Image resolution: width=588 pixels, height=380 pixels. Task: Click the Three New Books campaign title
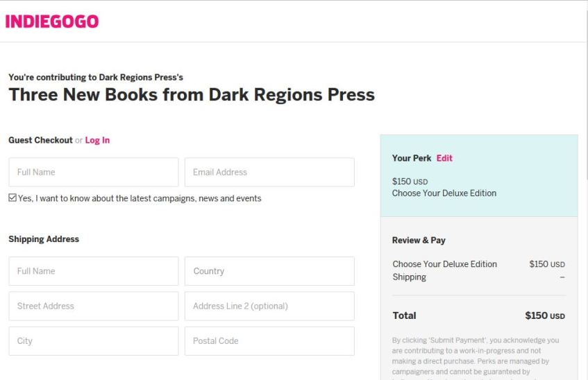(x=192, y=95)
